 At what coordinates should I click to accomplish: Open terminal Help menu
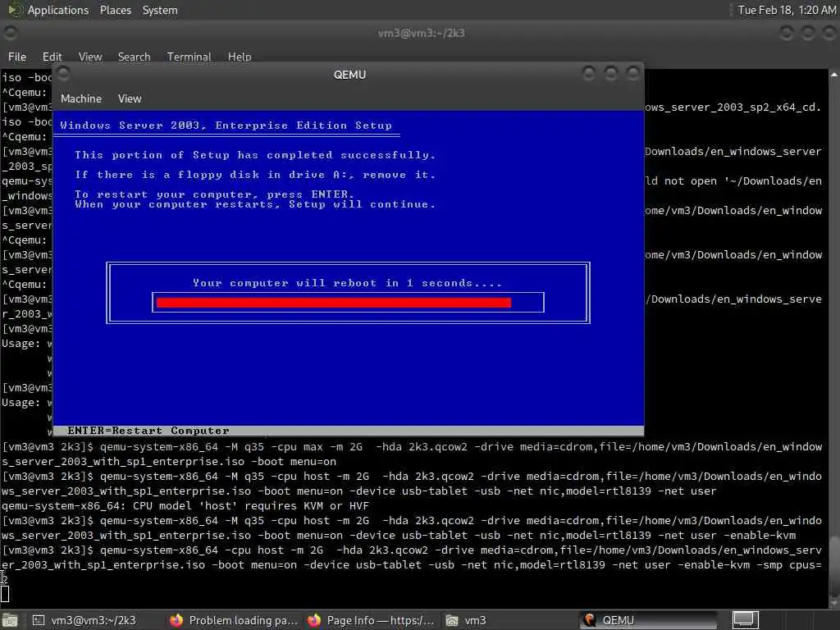click(240, 57)
